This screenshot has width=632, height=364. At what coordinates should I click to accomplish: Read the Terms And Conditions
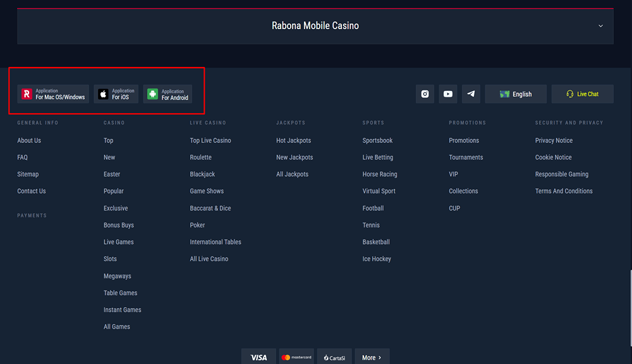(x=564, y=191)
